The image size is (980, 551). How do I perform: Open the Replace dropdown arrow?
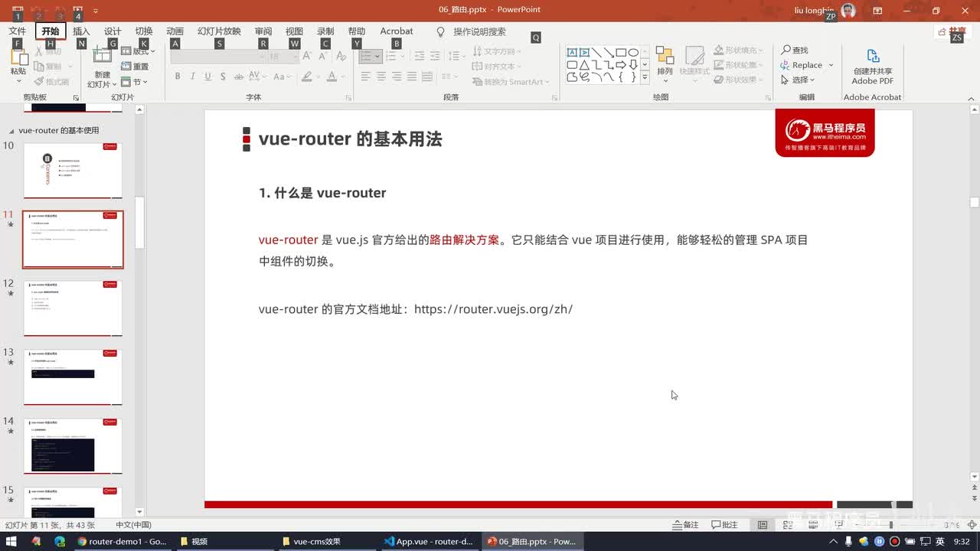coord(831,65)
